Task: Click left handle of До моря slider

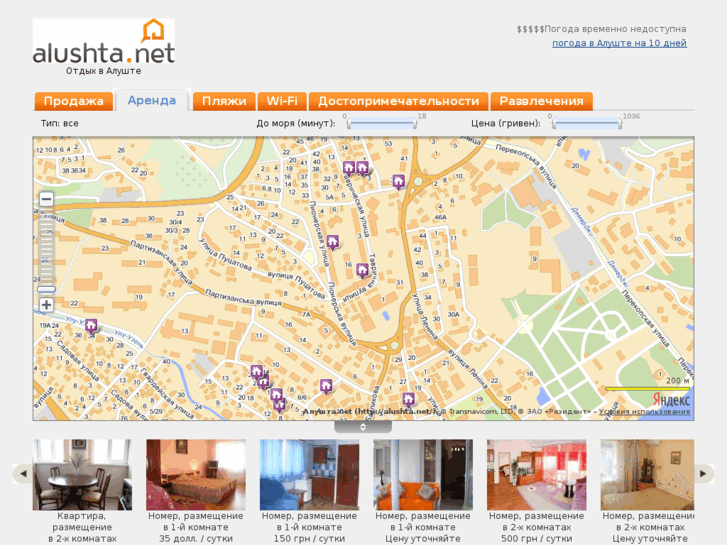Action: [349, 124]
